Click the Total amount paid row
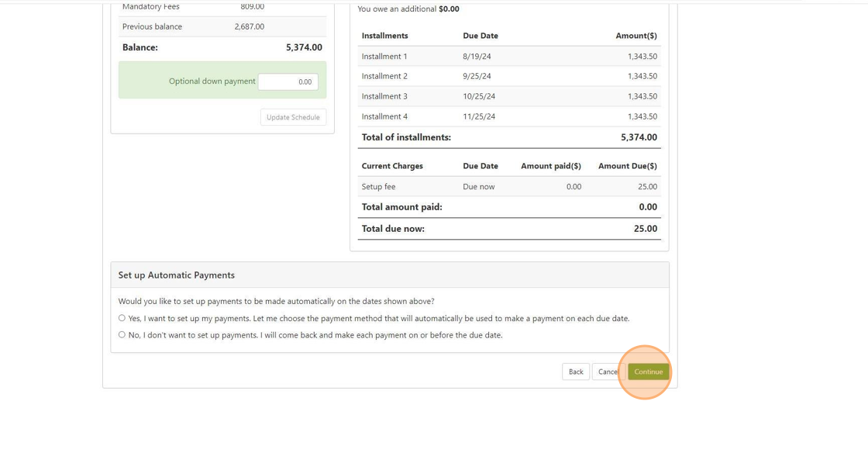868x460 pixels. [x=508, y=207]
